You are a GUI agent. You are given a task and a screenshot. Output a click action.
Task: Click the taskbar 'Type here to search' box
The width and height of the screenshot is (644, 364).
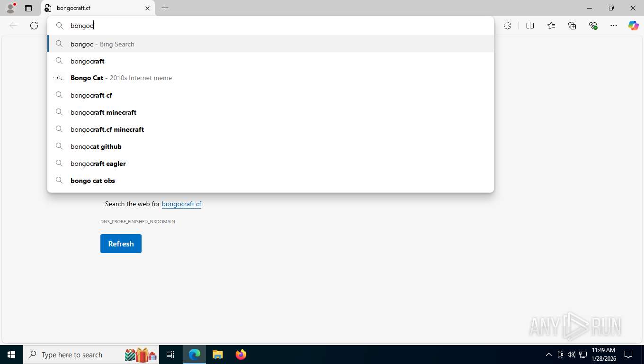click(91, 355)
